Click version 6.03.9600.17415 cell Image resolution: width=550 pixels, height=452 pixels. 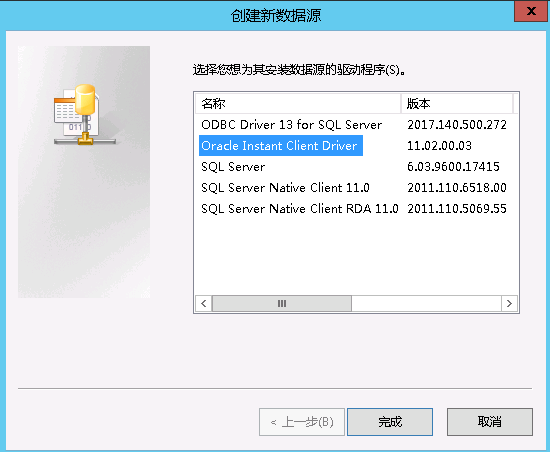pos(453,167)
